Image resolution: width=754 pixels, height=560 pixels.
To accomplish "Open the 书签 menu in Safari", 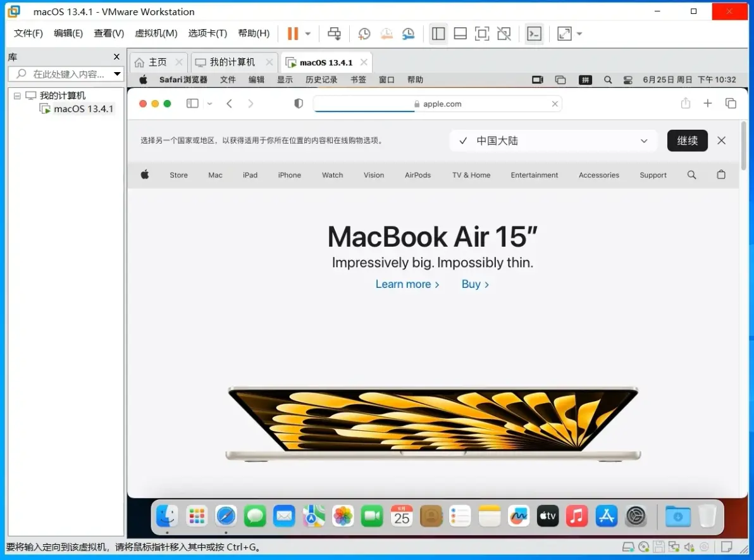I will tap(358, 80).
